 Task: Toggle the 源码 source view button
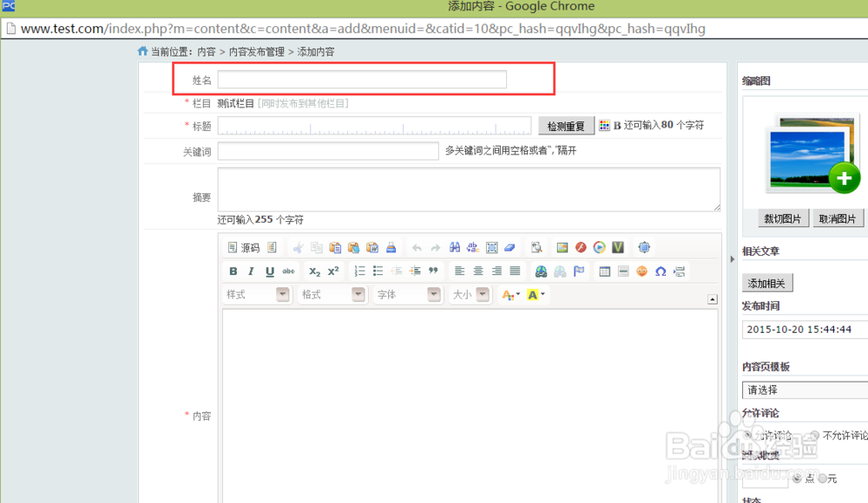[244, 247]
